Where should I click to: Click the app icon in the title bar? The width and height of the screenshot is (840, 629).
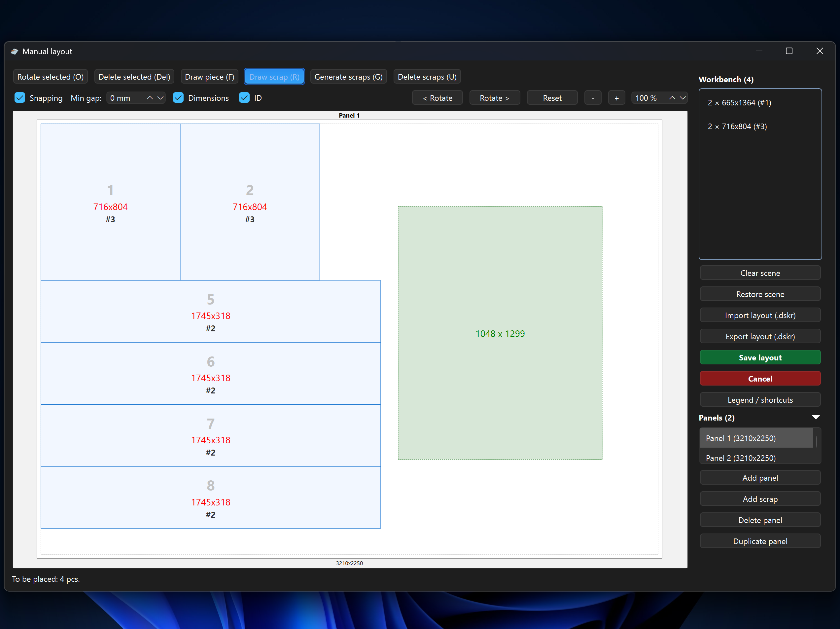[x=15, y=51]
